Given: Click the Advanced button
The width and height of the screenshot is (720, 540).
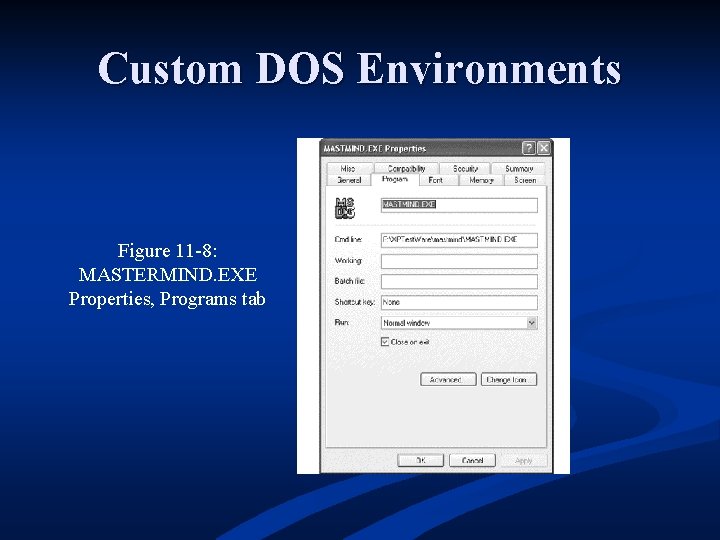Looking at the screenshot, I should coord(448,379).
